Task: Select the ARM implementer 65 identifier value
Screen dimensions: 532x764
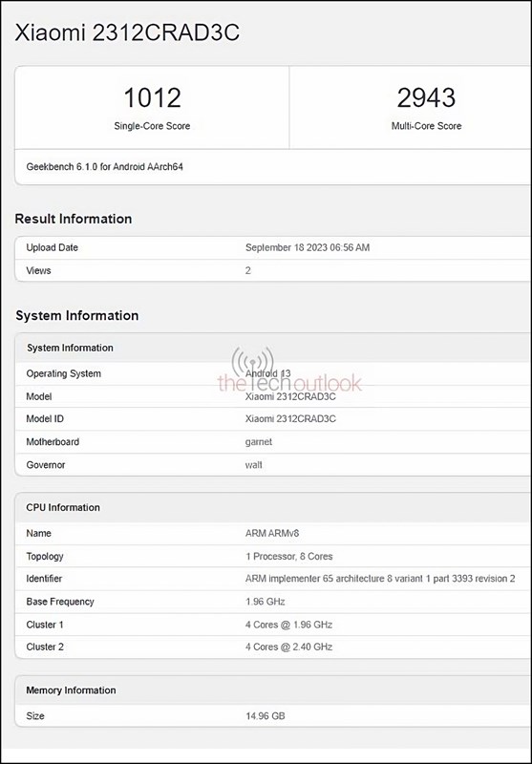Action: (380, 579)
